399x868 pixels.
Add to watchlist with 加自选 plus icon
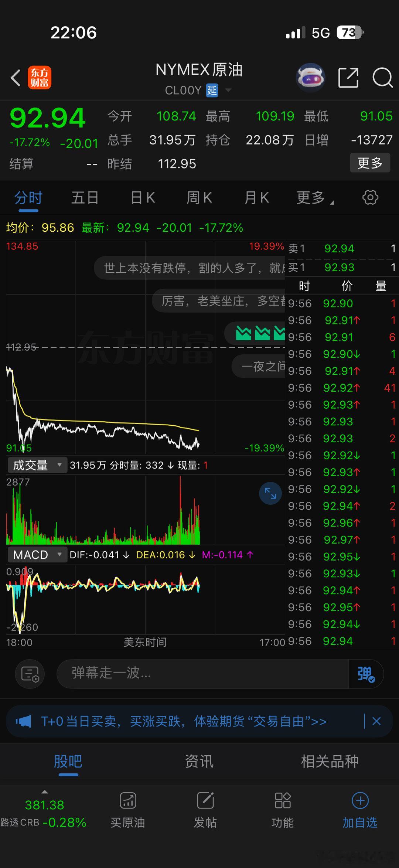[360, 801]
